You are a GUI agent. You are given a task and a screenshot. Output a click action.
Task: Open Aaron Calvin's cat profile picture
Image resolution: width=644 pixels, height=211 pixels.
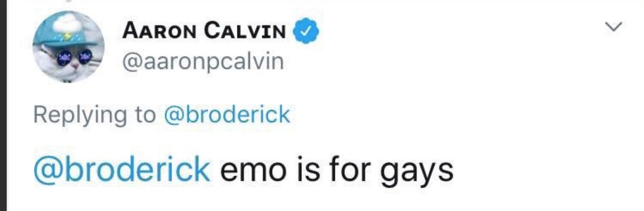point(68,47)
